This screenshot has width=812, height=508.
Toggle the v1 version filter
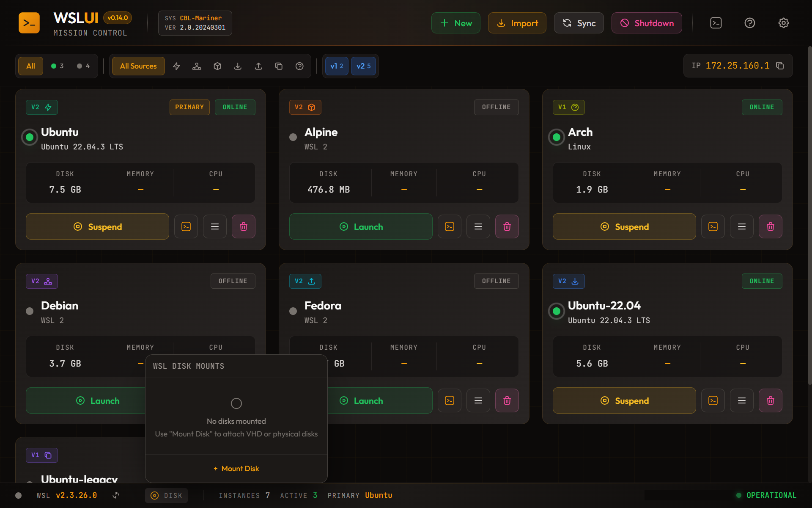(x=337, y=66)
